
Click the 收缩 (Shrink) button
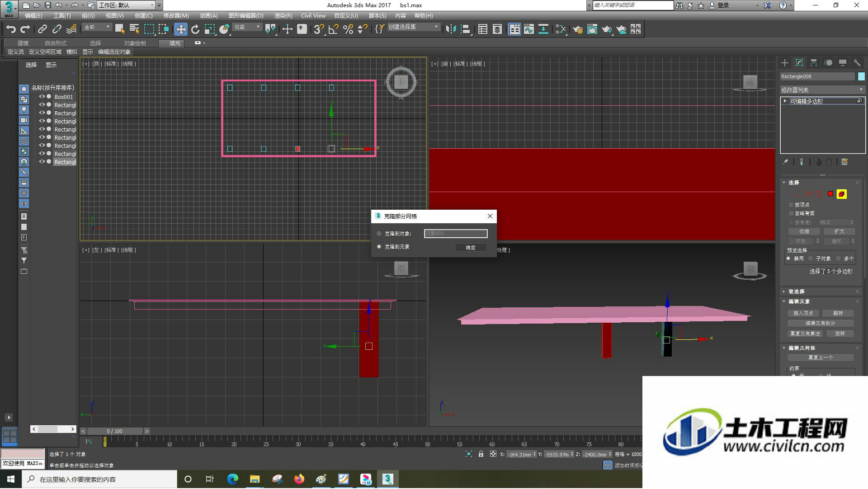pyautogui.click(x=804, y=231)
